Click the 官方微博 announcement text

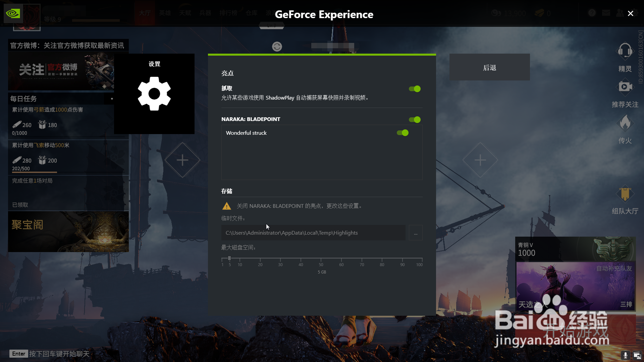(x=67, y=45)
